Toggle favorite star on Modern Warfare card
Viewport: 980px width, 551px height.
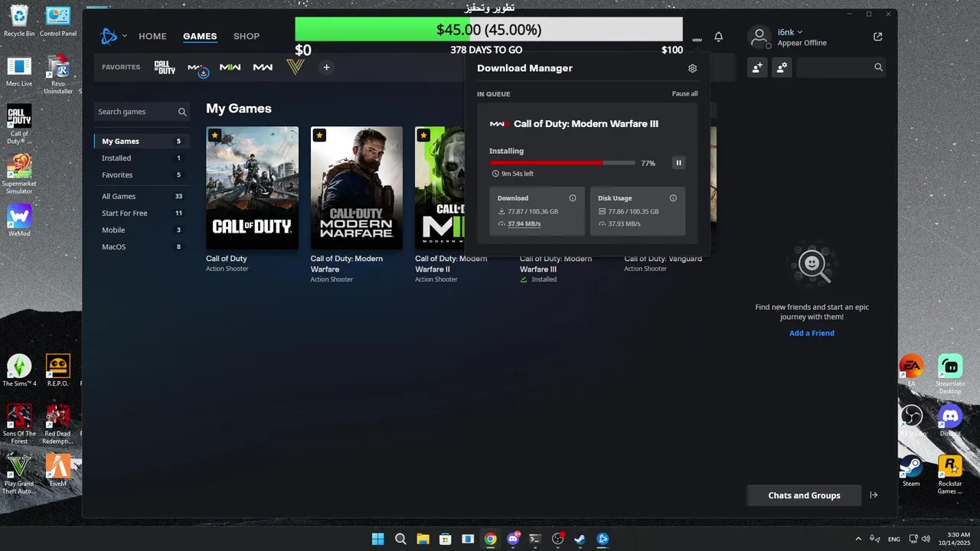(319, 135)
